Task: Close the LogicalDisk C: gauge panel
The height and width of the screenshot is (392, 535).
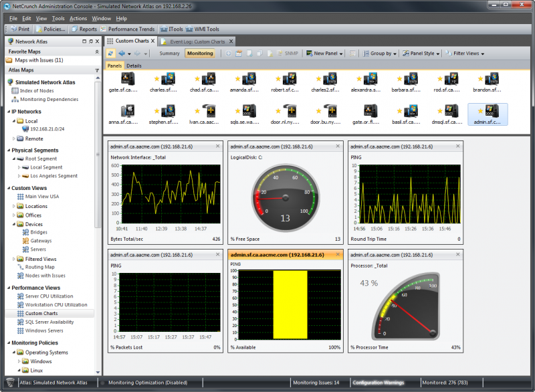Action: click(x=338, y=146)
